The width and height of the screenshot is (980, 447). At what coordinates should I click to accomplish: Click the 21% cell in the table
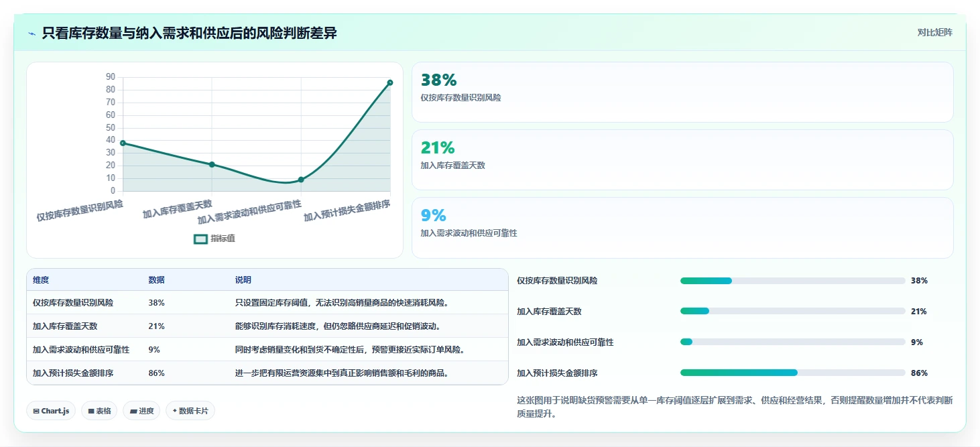[156, 326]
